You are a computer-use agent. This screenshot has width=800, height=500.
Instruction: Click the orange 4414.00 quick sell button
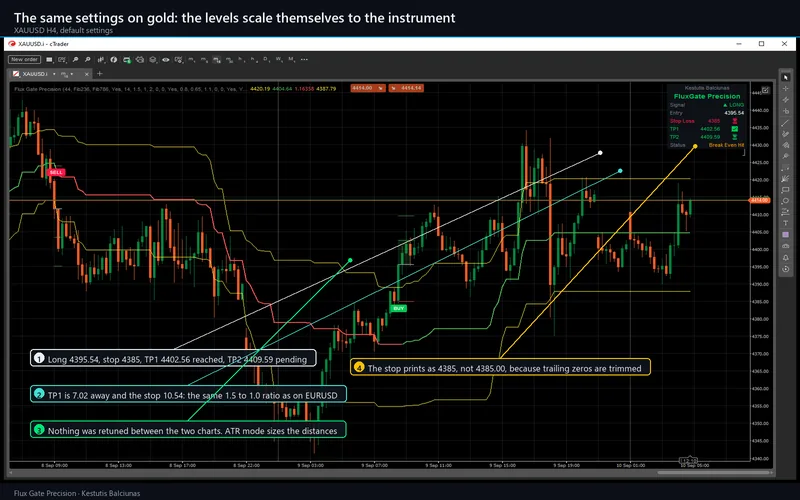[367, 88]
